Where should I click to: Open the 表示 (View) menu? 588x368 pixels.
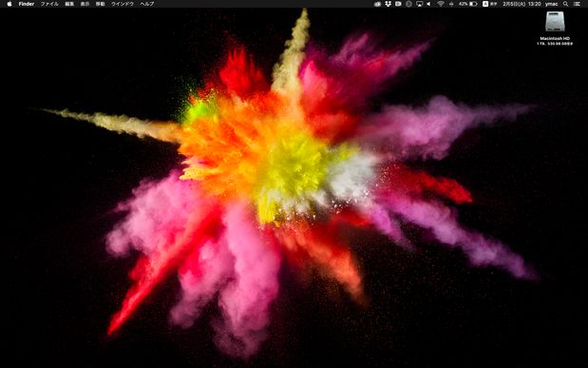tap(85, 4)
